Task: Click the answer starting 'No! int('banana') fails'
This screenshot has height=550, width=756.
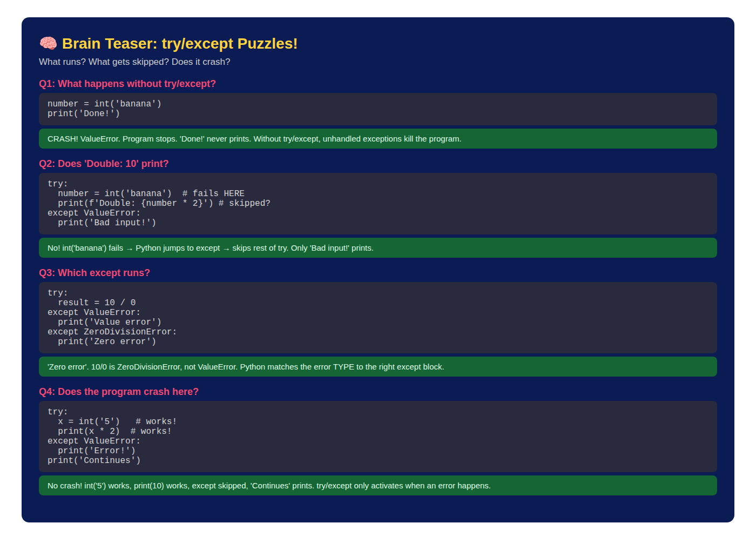Action: [x=378, y=248]
